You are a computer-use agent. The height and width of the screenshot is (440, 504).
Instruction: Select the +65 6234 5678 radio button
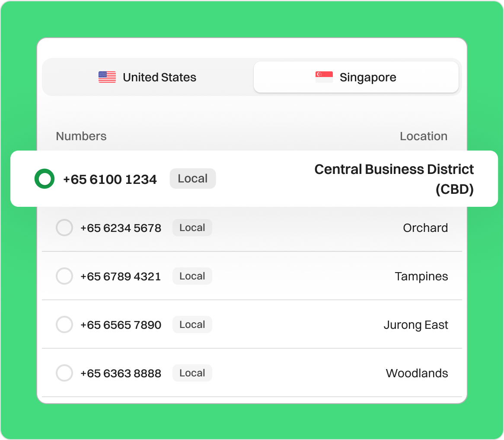(64, 228)
